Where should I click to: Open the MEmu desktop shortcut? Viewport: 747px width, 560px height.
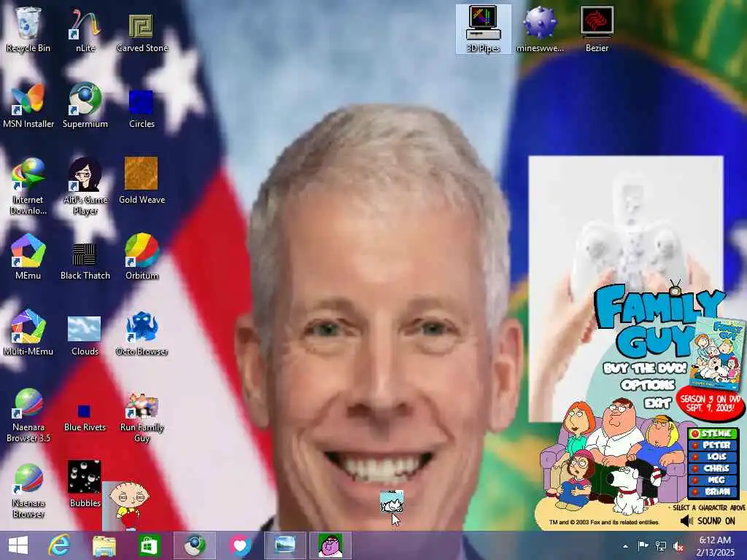[x=28, y=257]
